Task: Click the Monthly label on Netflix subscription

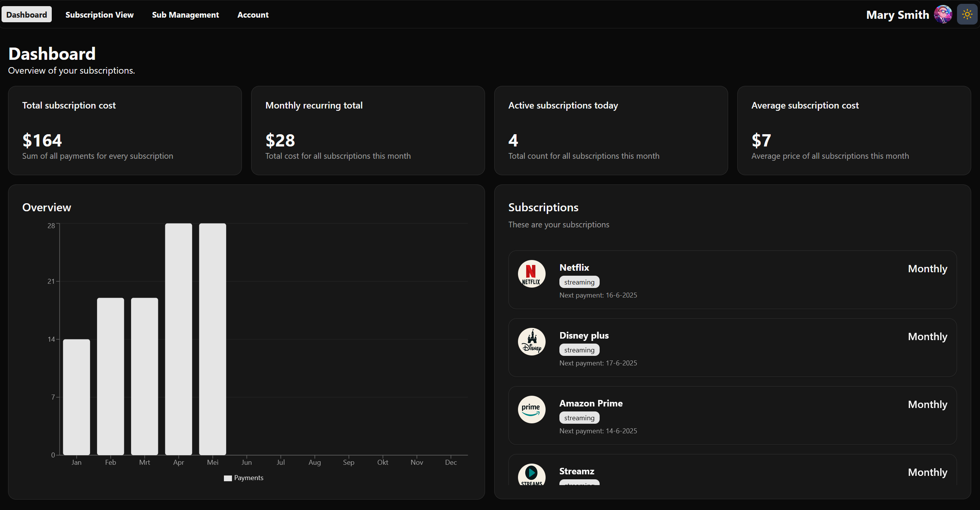Action: coord(927,269)
